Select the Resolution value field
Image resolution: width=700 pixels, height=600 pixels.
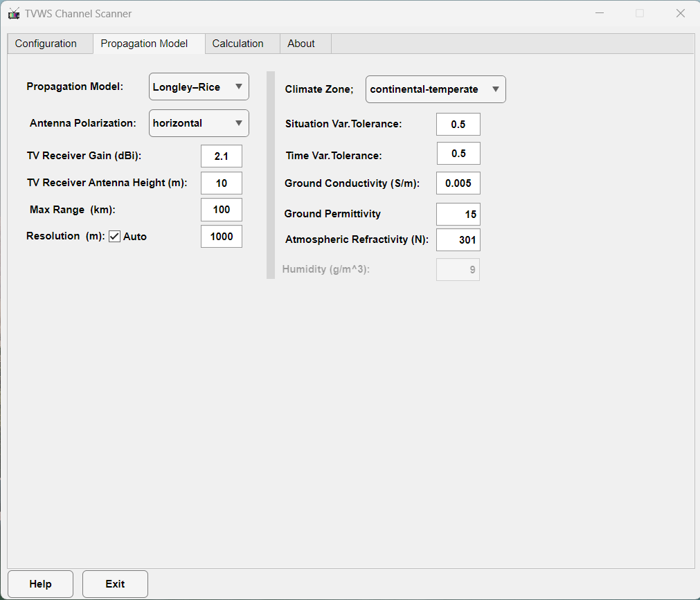[222, 237]
